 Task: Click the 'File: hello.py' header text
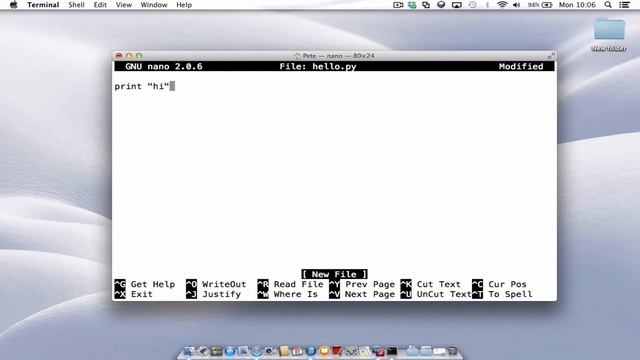[x=318, y=67]
